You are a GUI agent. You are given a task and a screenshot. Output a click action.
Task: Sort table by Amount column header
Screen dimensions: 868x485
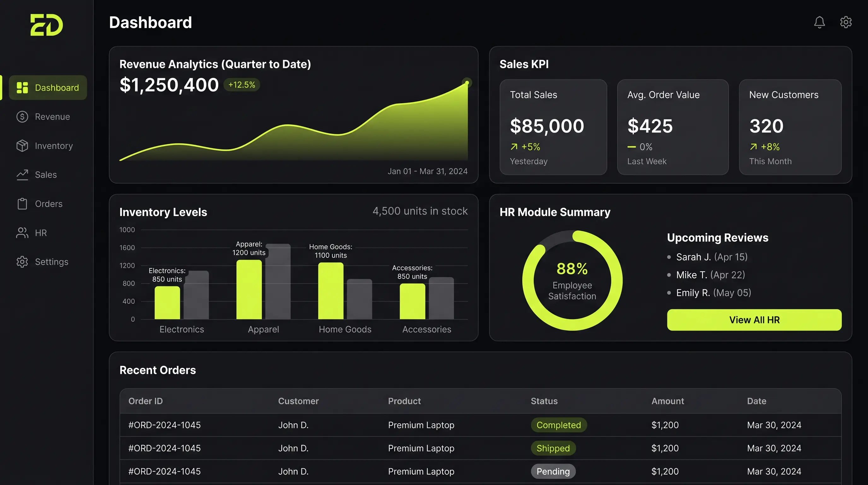tap(667, 401)
